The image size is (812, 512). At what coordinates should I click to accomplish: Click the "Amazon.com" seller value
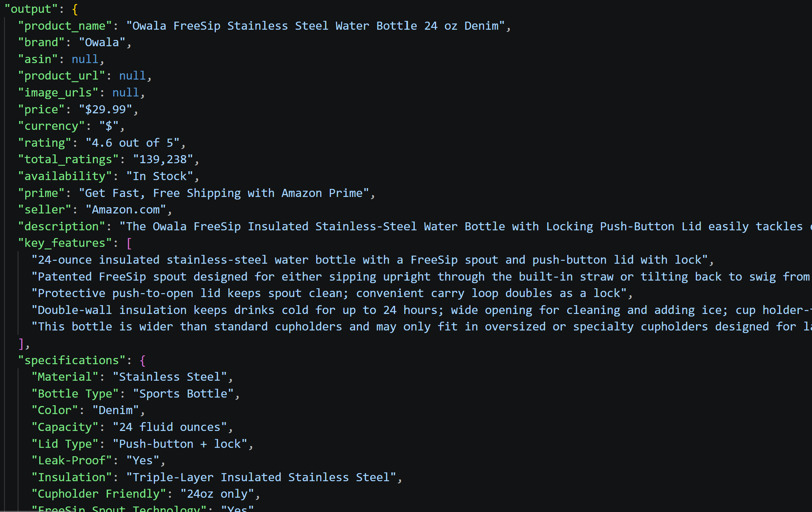point(126,210)
